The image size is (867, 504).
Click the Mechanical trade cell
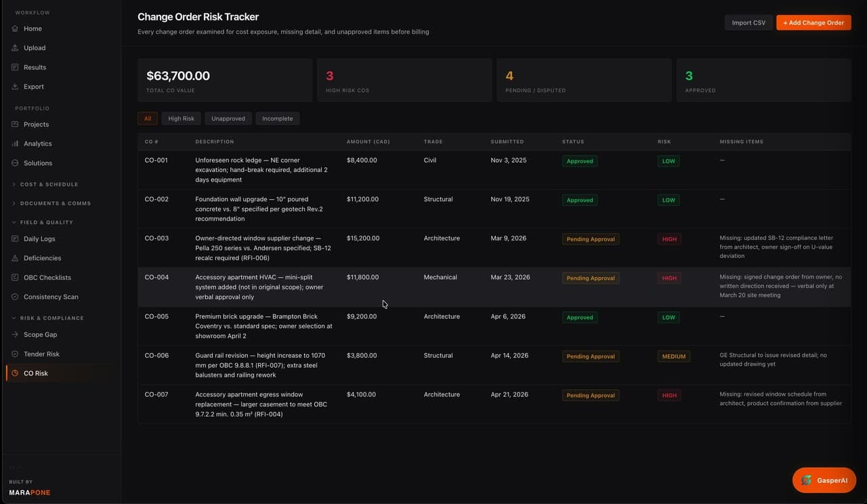(440, 278)
